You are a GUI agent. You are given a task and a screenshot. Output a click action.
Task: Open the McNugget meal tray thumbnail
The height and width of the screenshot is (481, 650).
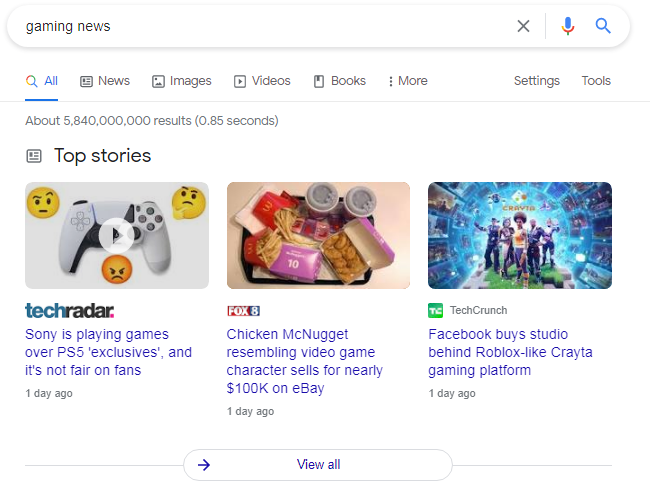point(318,236)
